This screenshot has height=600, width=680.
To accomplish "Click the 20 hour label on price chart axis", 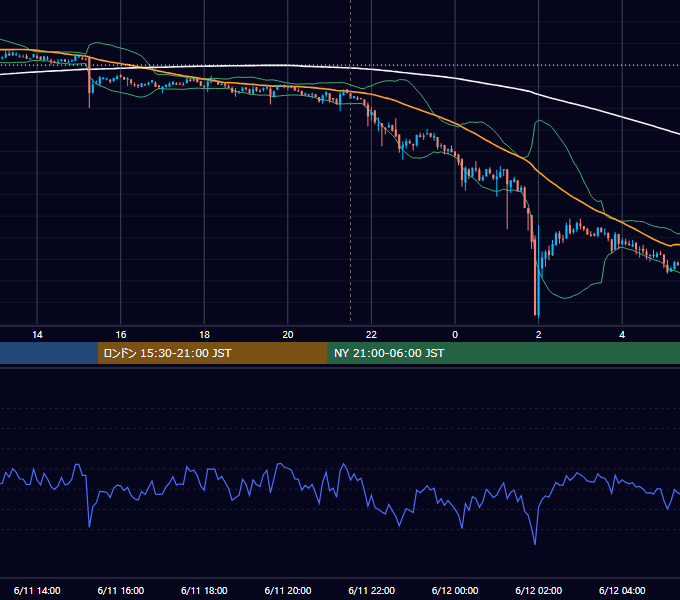I will [x=288, y=335].
